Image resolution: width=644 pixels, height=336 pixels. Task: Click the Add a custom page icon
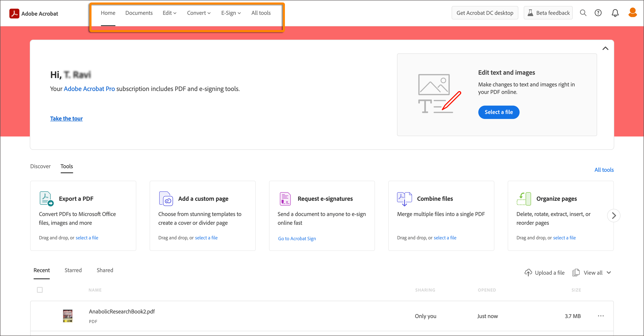click(x=166, y=198)
